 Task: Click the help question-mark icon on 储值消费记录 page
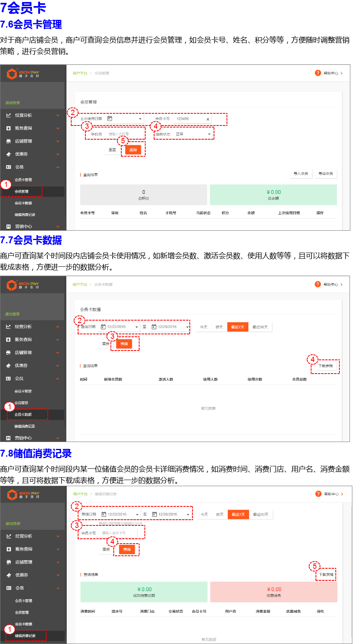click(x=318, y=494)
